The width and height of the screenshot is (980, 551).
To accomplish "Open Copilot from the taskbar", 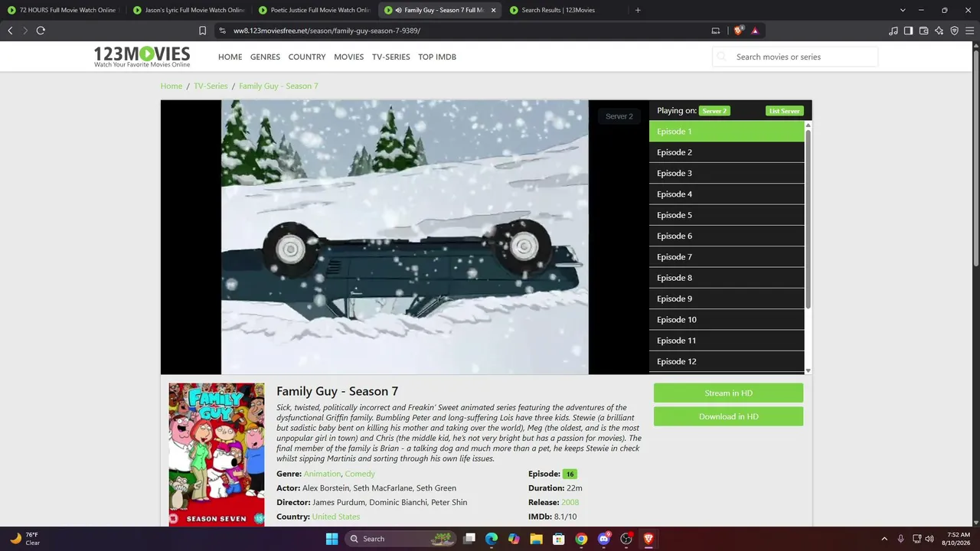I will tap(514, 539).
